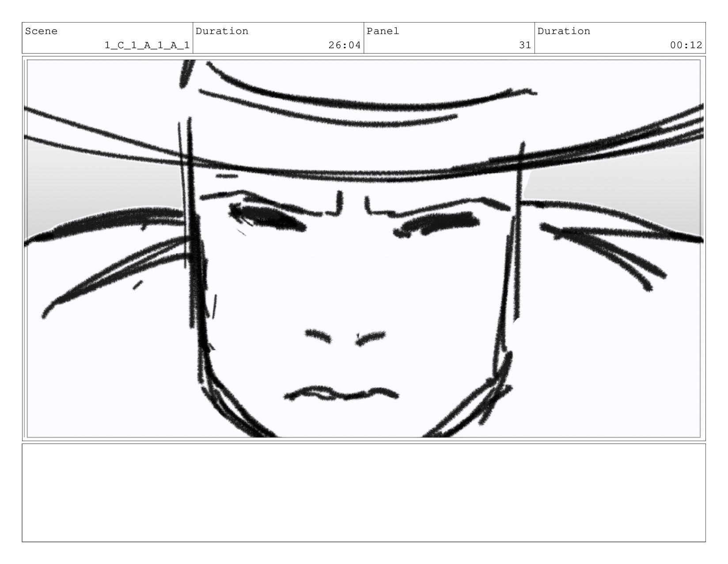The height and width of the screenshot is (564, 728).
Task: Select the Scene label in header
Action: [41, 31]
